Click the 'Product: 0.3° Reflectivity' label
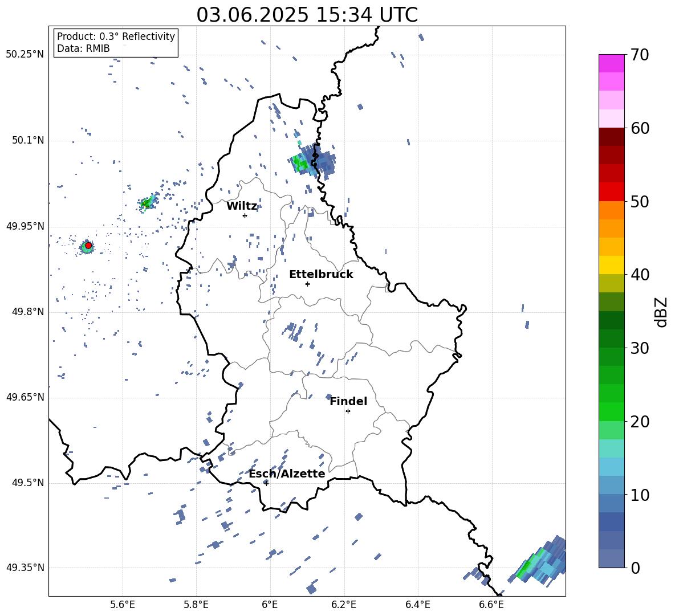 coord(116,36)
